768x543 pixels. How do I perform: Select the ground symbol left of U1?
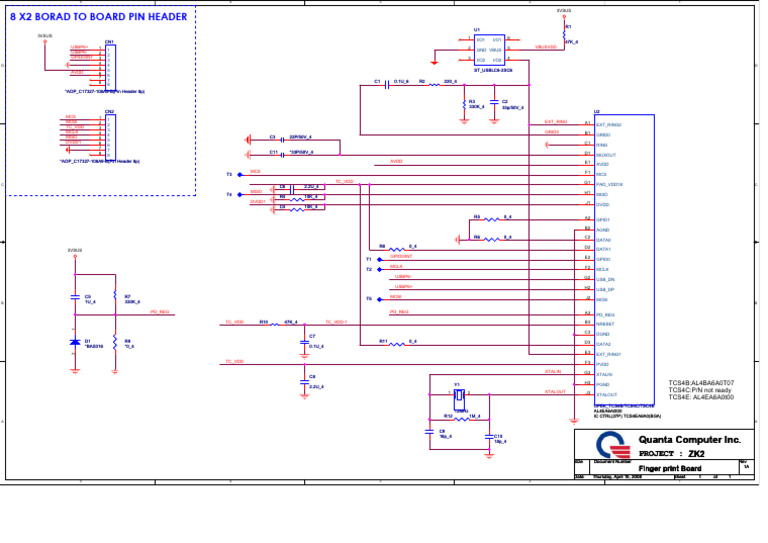point(434,62)
